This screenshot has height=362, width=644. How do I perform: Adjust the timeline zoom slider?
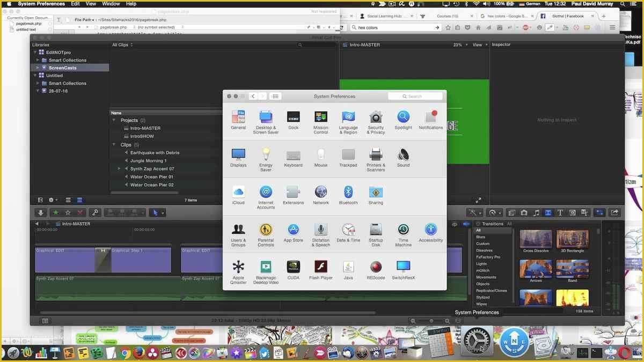tap(431, 321)
